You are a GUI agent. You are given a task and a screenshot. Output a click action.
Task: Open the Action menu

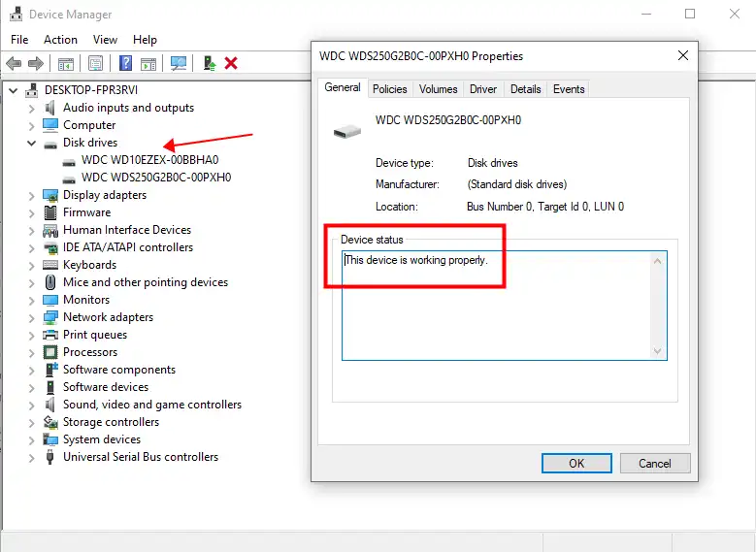point(60,40)
